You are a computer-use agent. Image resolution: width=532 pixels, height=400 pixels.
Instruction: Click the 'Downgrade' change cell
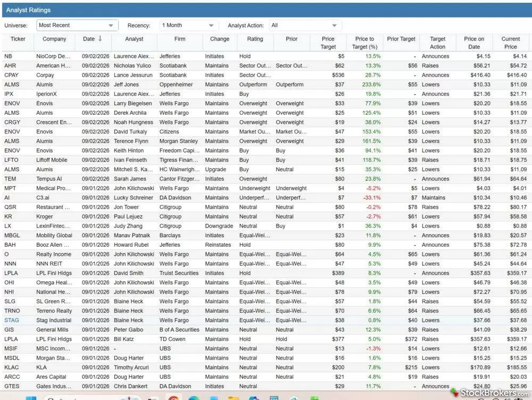[x=219, y=226]
